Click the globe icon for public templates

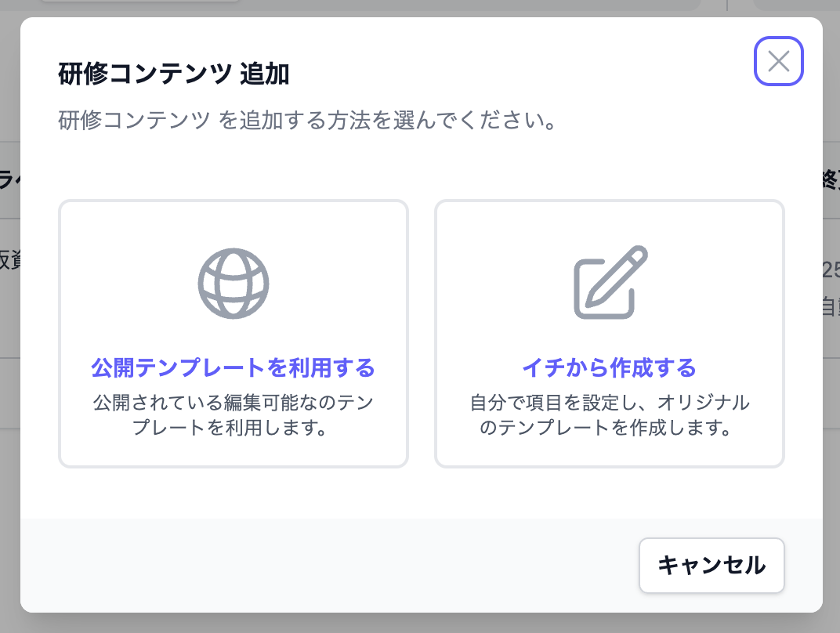tap(234, 284)
